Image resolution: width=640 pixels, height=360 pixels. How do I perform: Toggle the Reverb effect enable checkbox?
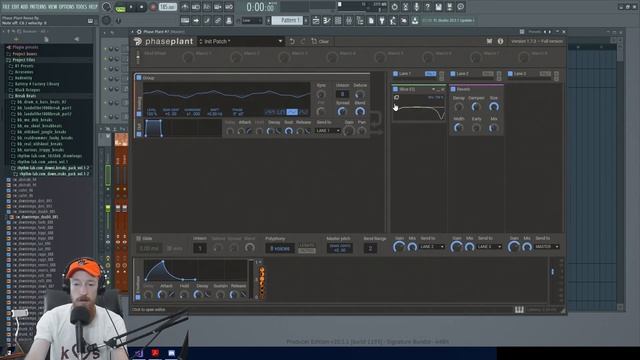453,89
